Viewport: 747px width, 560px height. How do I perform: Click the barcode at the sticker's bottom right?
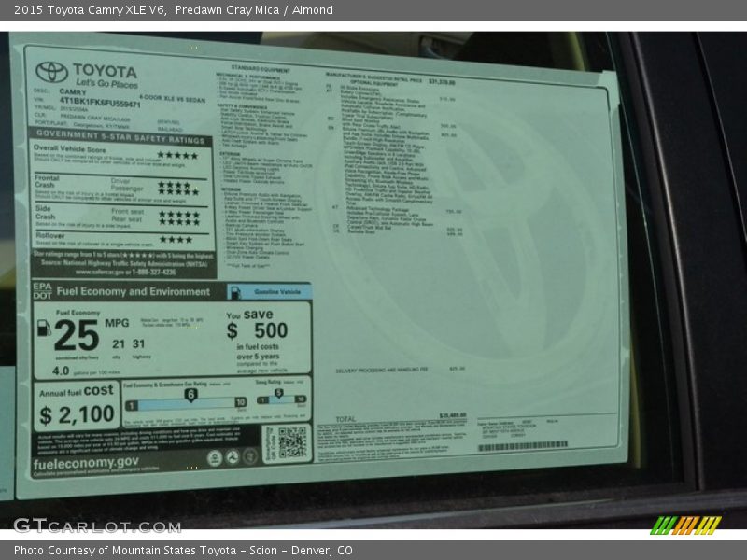[523, 447]
